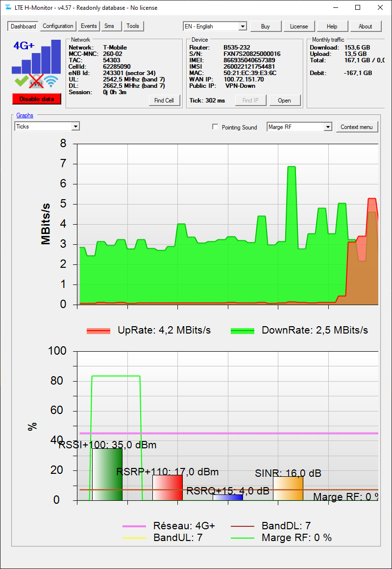Click the CellId value 62285090
This screenshot has height=569, width=392.
117,66
